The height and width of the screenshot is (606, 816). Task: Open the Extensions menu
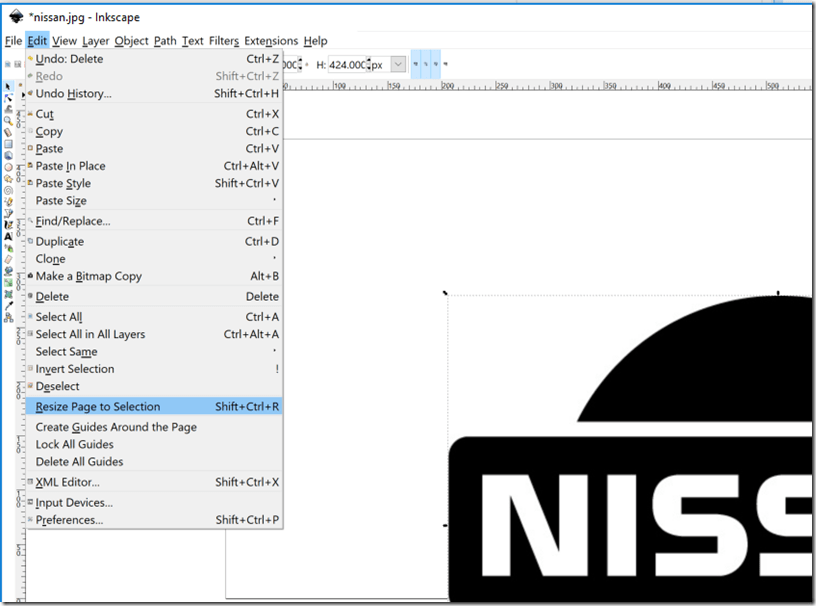(x=271, y=41)
